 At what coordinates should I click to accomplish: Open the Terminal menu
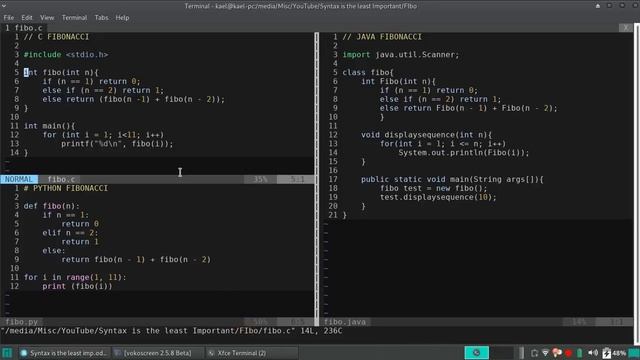(x=74, y=18)
